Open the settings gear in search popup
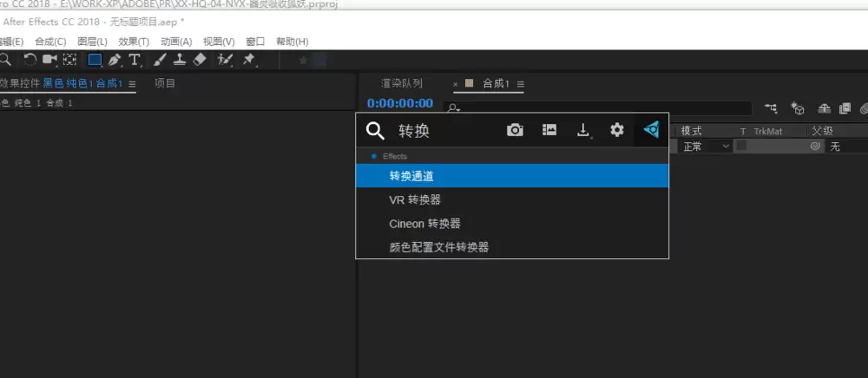This screenshot has width=868, height=378. tap(616, 130)
